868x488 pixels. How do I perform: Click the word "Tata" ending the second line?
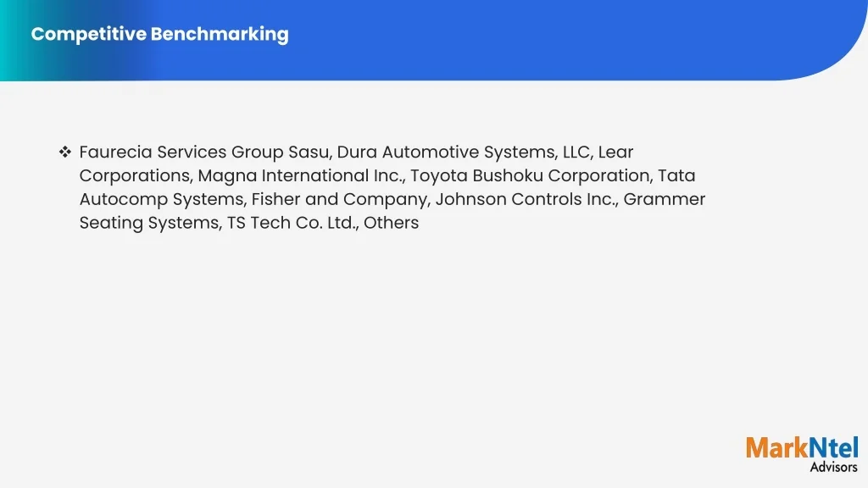pyautogui.click(x=676, y=176)
